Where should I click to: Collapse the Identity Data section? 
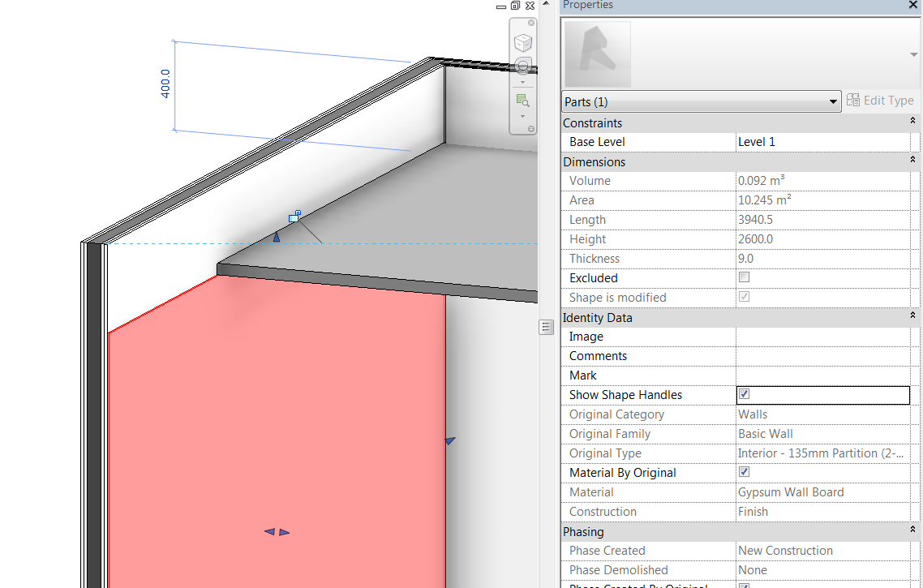point(912,315)
